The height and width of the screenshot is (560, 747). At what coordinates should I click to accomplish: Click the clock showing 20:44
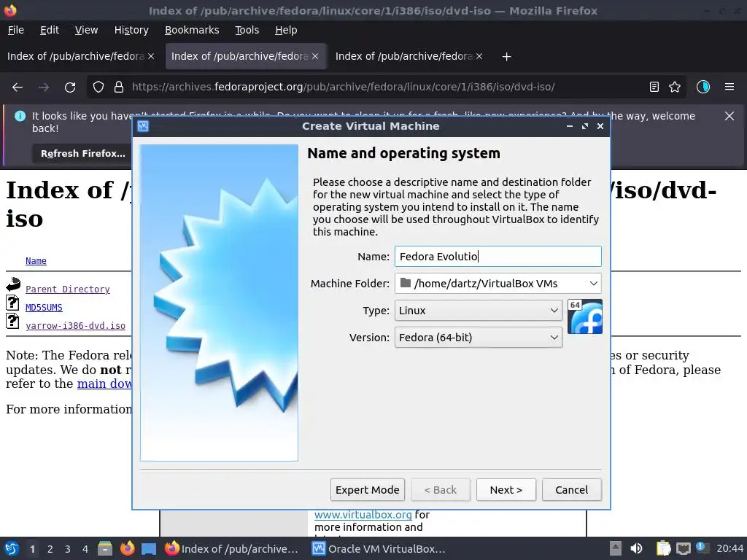click(729, 548)
